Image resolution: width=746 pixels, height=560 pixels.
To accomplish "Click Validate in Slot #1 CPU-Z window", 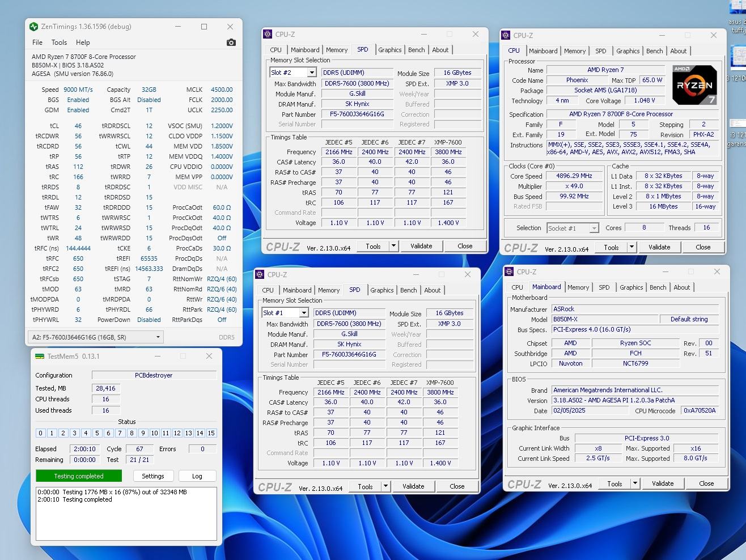I will pos(413,486).
